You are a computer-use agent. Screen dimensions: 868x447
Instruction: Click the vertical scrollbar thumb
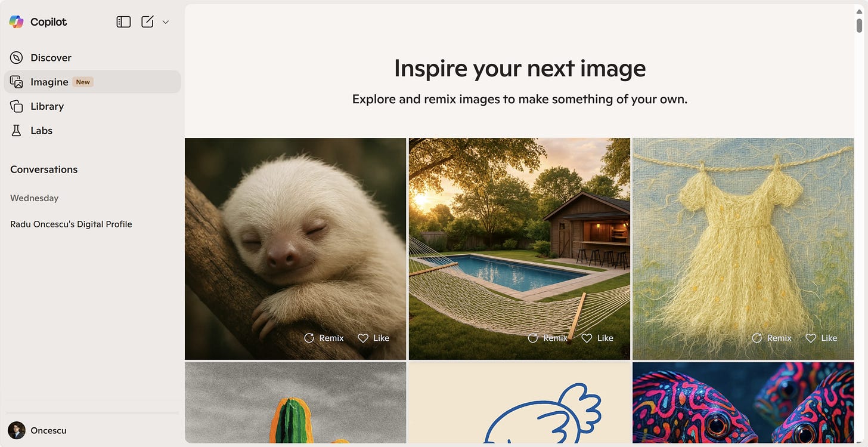(859, 25)
